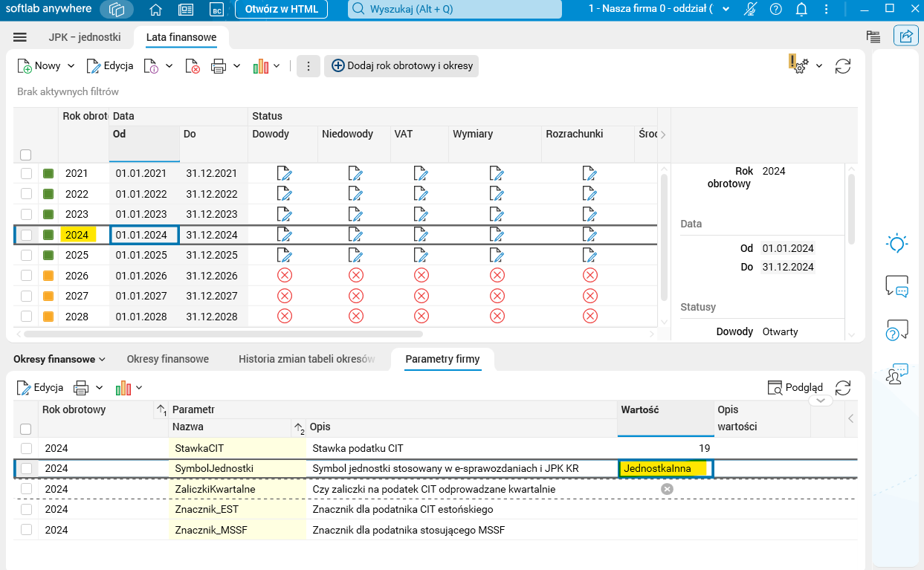Click the document info icon in upper toolbar
Viewport: 924px width, 570px height.
tap(151, 66)
